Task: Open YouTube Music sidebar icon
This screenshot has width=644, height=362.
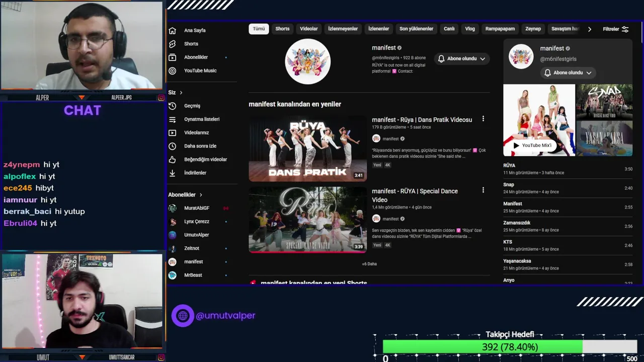Action: tap(172, 71)
